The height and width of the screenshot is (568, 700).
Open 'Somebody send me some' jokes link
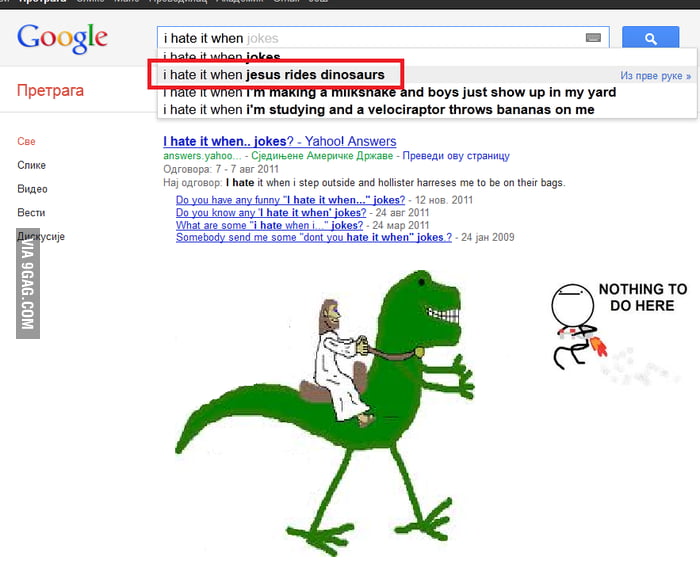pyautogui.click(x=314, y=237)
